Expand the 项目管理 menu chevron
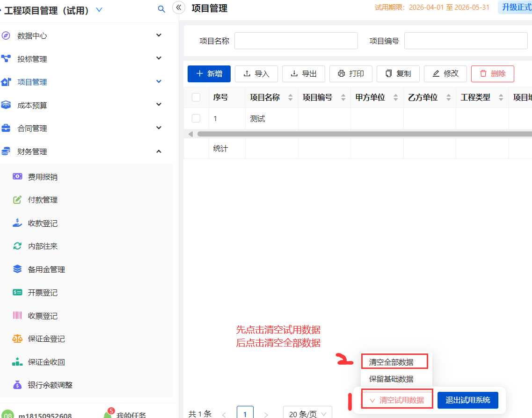 coord(159,81)
